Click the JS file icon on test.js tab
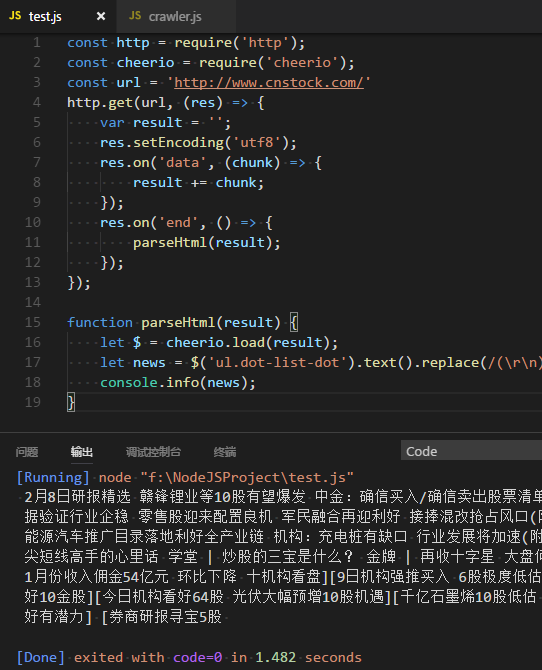This screenshot has height=670, width=542. pyautogui.click(x=15, y=16)
